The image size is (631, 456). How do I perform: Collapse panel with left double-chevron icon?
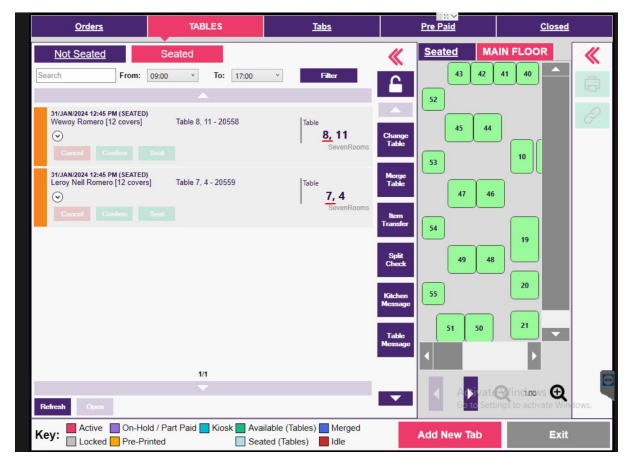tap(394, 54)
